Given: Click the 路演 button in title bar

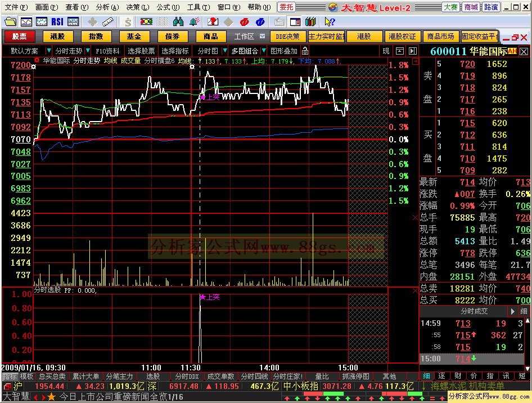Looking at the screenshot, I should [491, 7].
